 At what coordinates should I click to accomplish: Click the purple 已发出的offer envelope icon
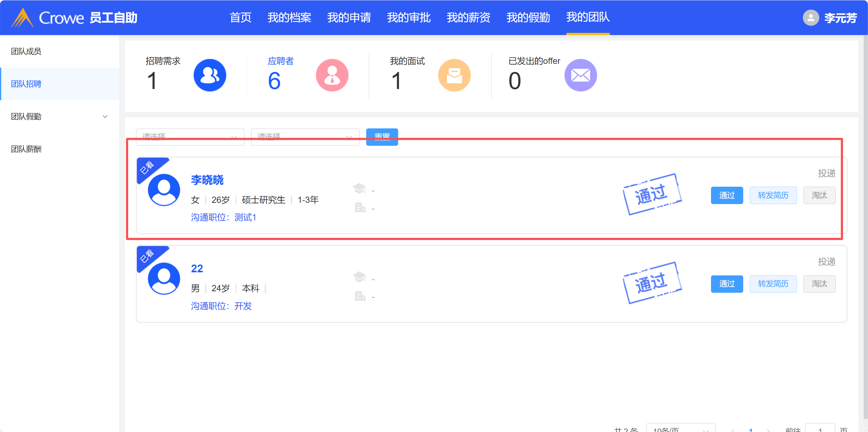click(580, 75)
